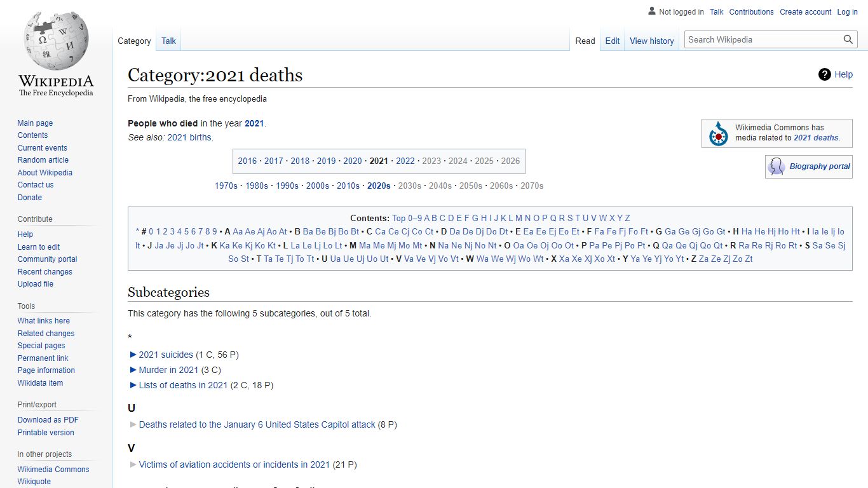868x488 pixels.
Task: Open the Wikiquote link under other projects
Action: (34, 482)
